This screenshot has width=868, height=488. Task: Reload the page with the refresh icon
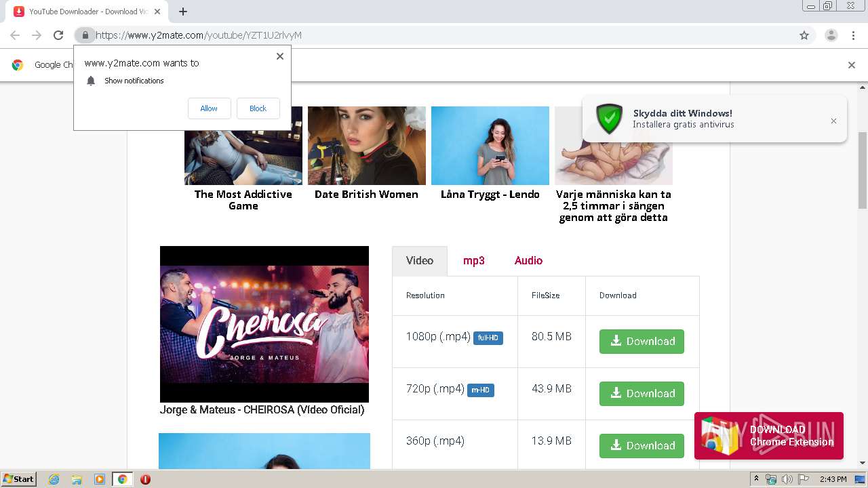(x=58, y=35)
